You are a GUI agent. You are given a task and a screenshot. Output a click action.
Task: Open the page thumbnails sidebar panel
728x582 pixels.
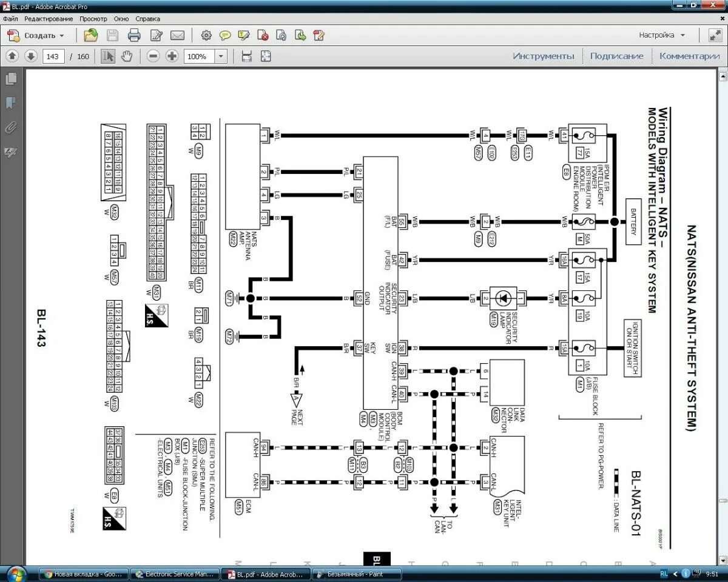pos(10,78)
